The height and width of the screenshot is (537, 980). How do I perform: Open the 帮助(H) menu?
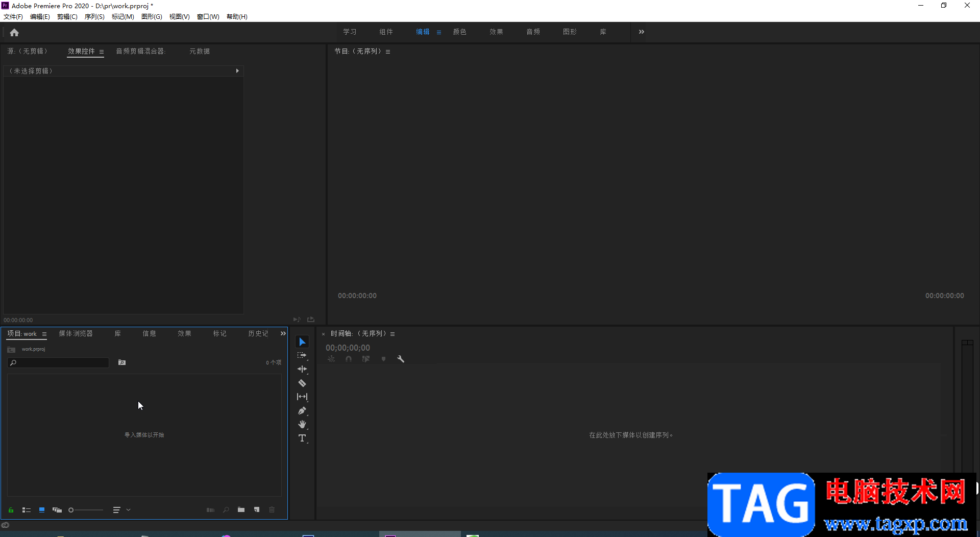click(237, 16)
